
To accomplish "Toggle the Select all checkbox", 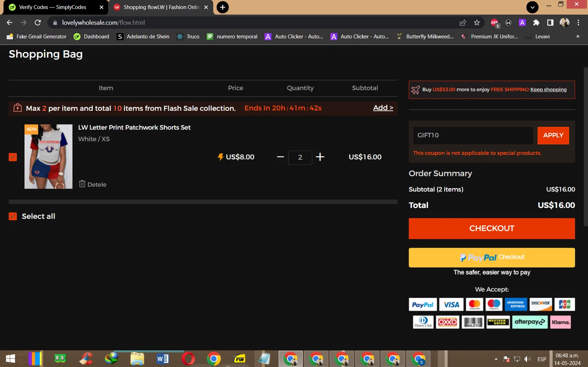I will pyautogui.click(x=13, y=217).
